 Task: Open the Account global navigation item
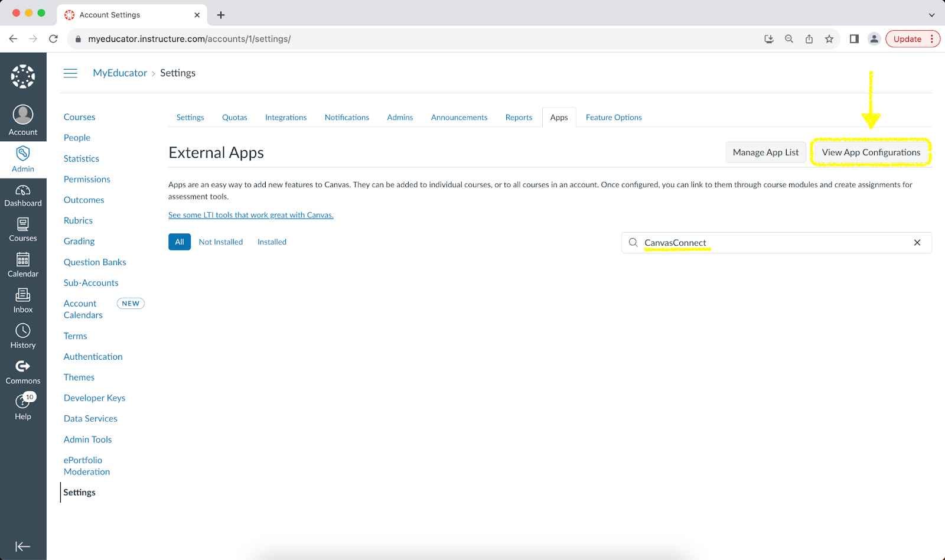[x=23, y=121]
